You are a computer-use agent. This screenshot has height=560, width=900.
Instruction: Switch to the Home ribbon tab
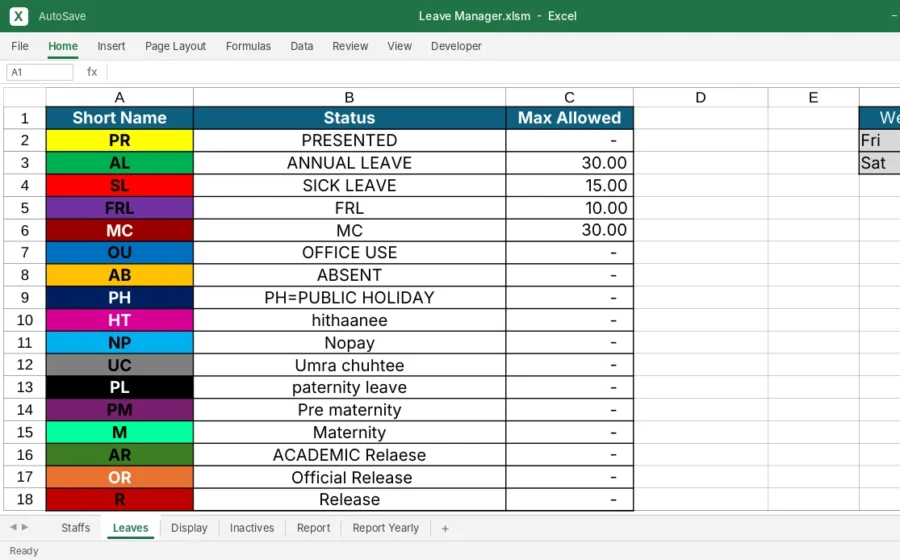click(63, 46)
